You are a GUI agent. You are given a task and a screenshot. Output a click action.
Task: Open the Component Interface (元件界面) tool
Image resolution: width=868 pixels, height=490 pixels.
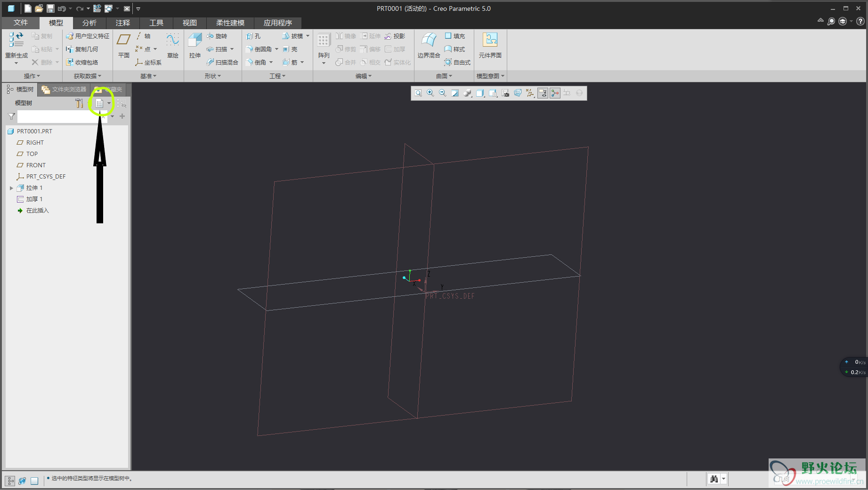coord(490,46)
